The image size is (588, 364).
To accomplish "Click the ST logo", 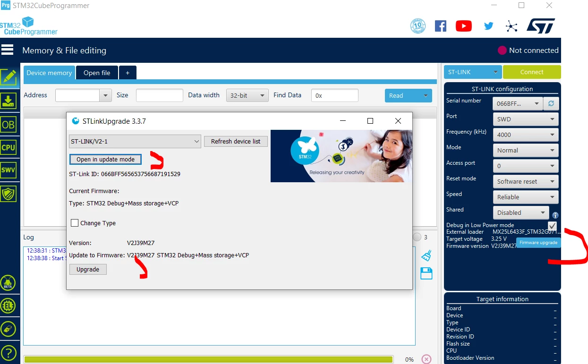I will tap(541, 25).
